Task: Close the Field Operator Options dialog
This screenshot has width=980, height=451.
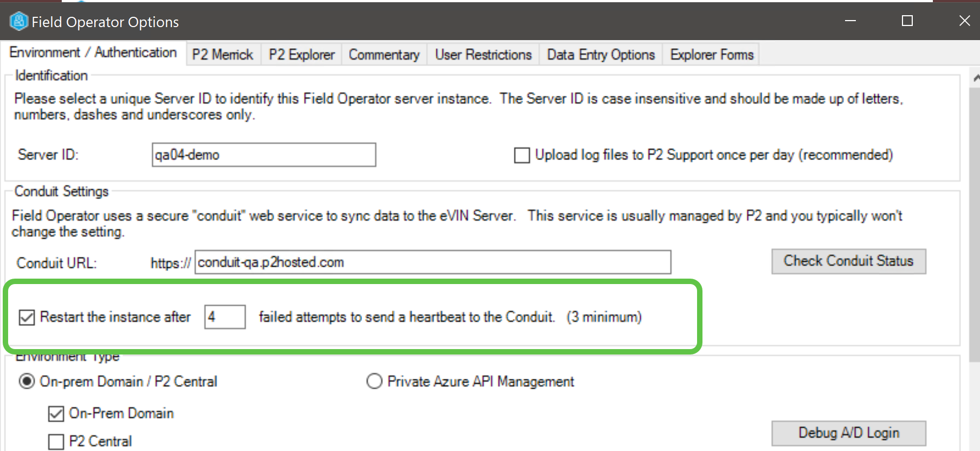Action: pyautogui.click(x=964, y=21)
